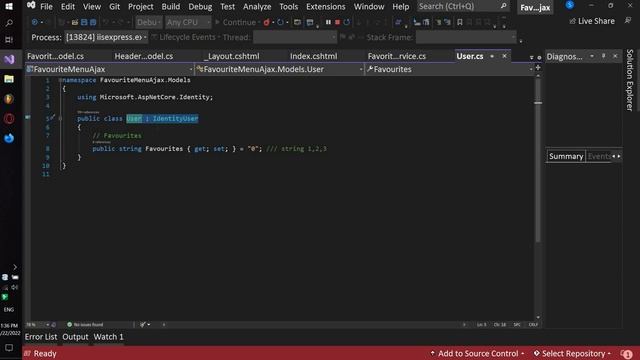The width and height of the screenshot is (640, 360).
Task: Click the Pause (Break All) debug icon
Action: [328, 22]
